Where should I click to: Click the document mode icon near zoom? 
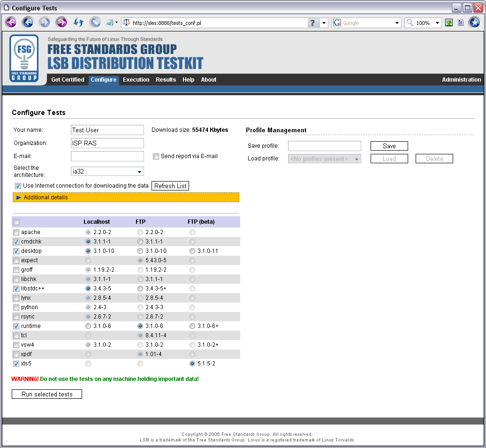(x=461, y=23)
